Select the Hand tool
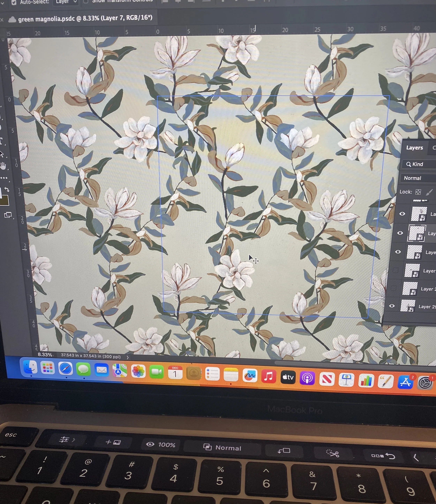The image size is (436, 504). point(3,166)
